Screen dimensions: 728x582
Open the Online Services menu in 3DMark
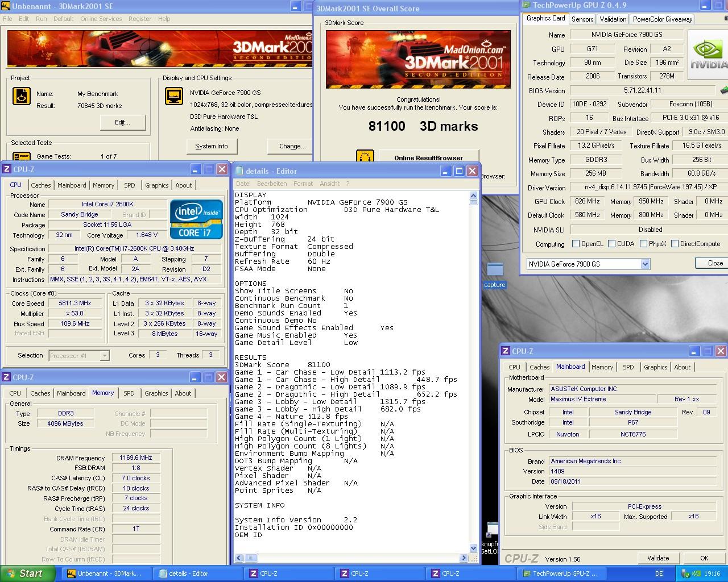pos(101,19)
